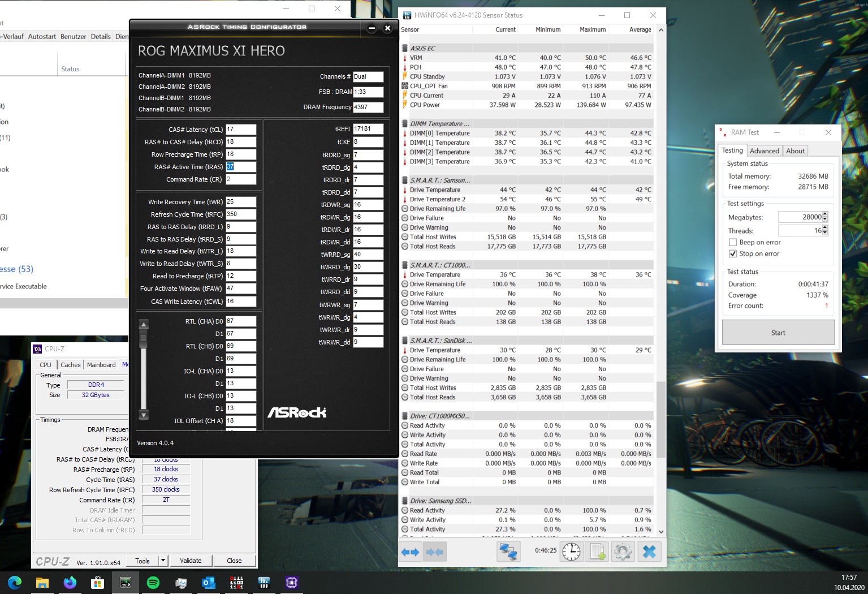Switch to CPU-Z taskbar icon
868x594 pixels.
tap(292, 583)
